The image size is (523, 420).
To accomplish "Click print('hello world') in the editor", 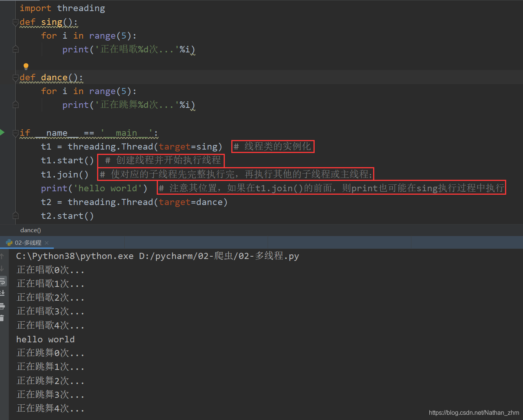I will 94,188.
